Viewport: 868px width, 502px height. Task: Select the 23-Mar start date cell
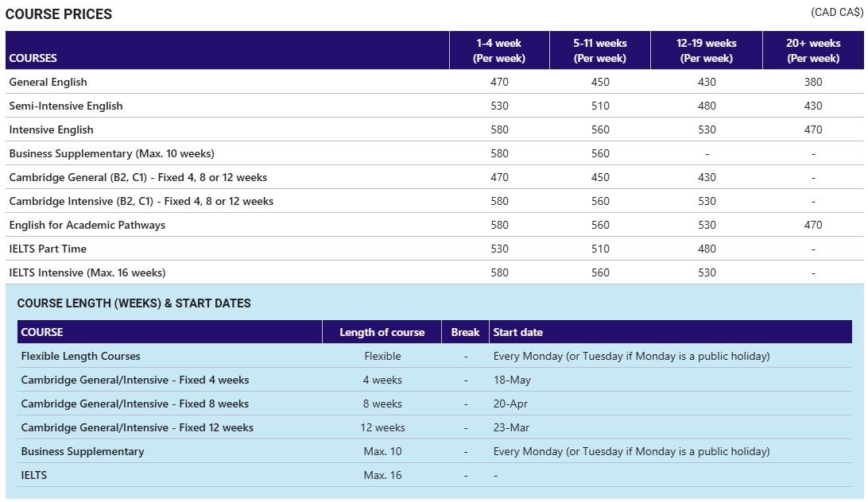pos(511,427)
